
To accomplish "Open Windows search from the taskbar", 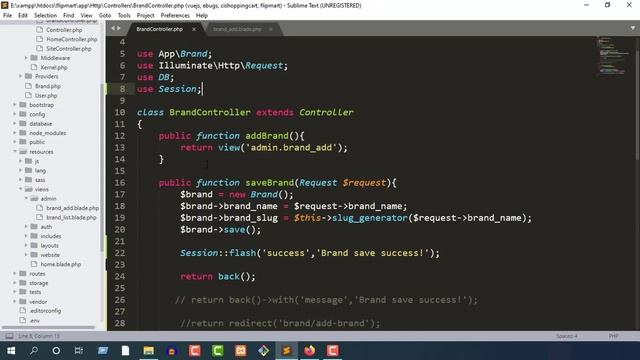I will [34, 351].
